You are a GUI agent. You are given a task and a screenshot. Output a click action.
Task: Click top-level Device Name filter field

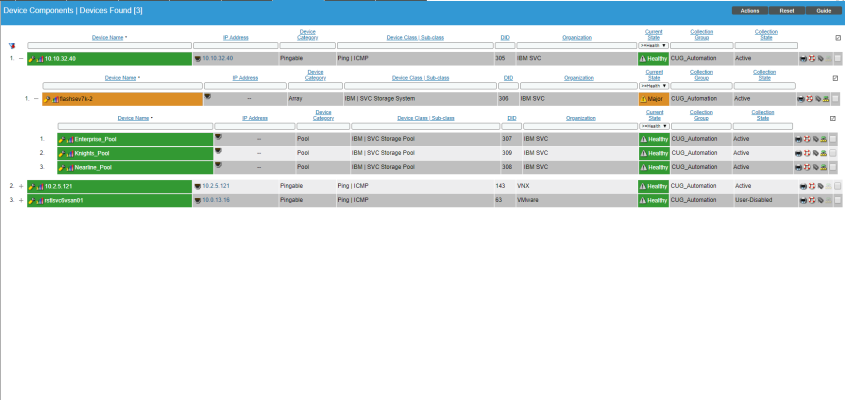click(109, 46)
